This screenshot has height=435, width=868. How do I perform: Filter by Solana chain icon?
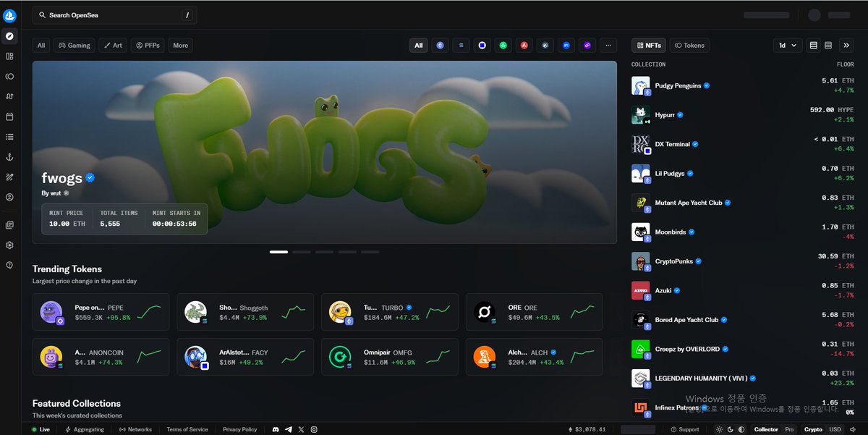point(461,45)
